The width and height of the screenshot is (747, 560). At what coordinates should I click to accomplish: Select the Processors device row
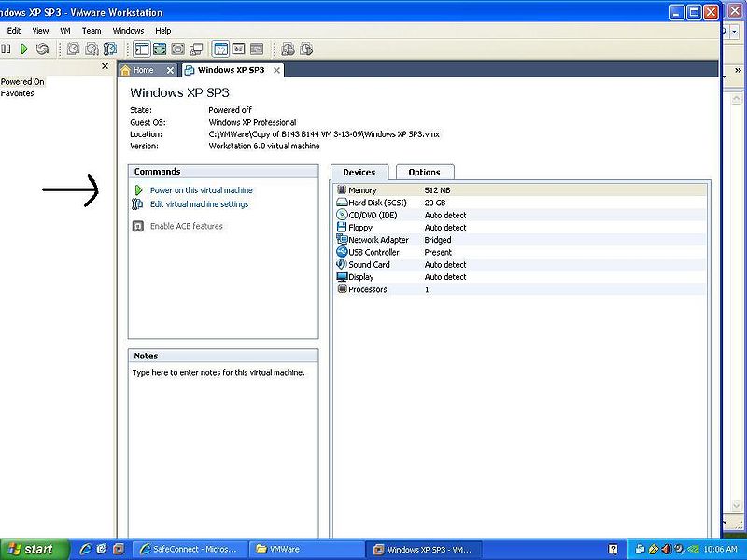point(520,289)
